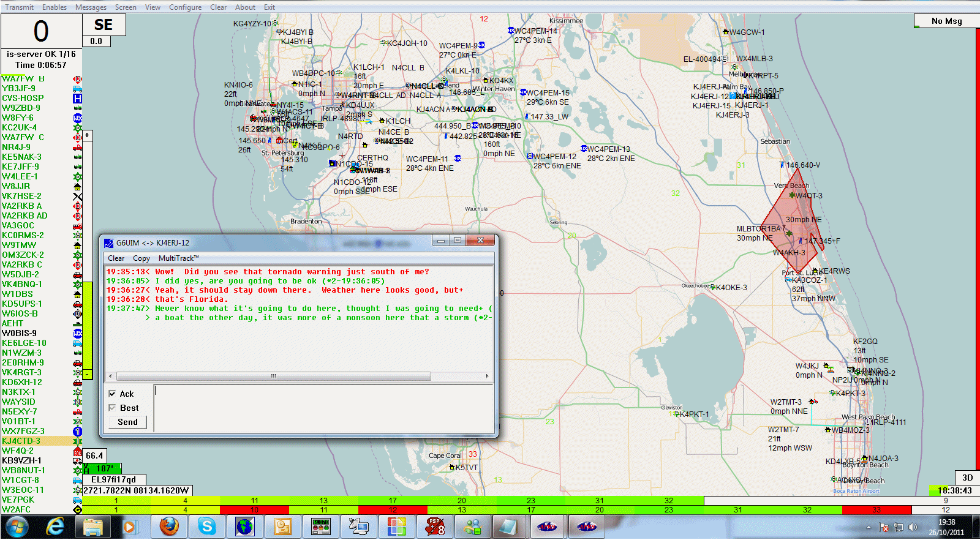Click the red truck icon beside NR4J-9
The height and width of the screenshot is (551, 980).
(77, 147)
